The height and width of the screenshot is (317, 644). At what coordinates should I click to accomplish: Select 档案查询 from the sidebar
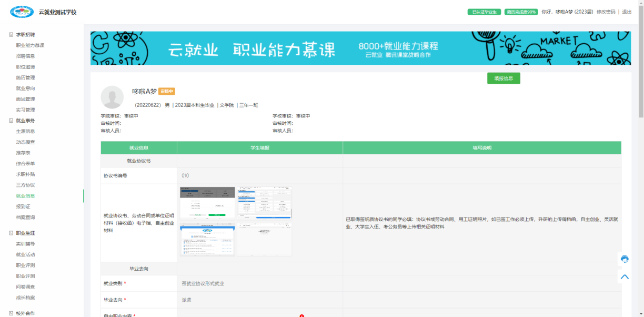25,217
